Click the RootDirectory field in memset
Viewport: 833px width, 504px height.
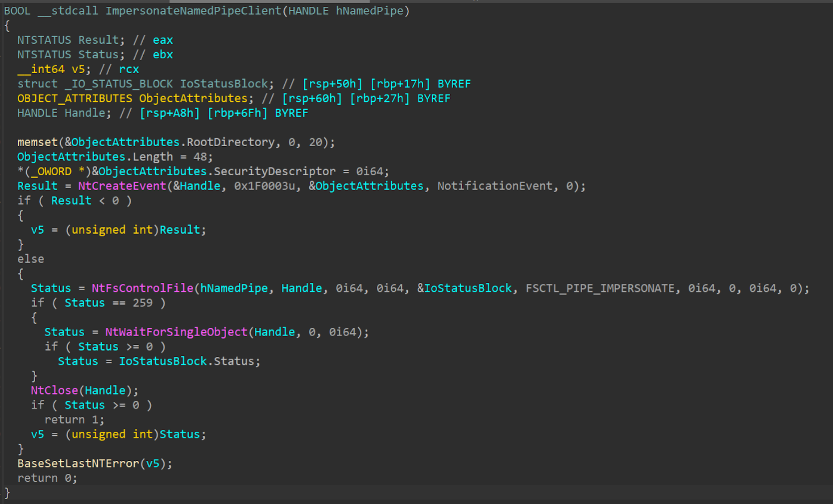231,142
